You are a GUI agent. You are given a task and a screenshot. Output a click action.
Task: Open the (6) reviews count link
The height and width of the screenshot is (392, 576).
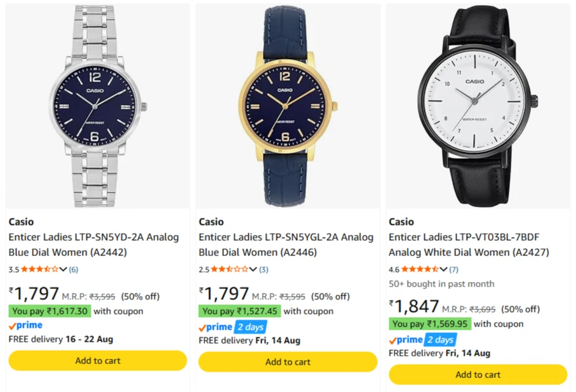tap(74, 269)
